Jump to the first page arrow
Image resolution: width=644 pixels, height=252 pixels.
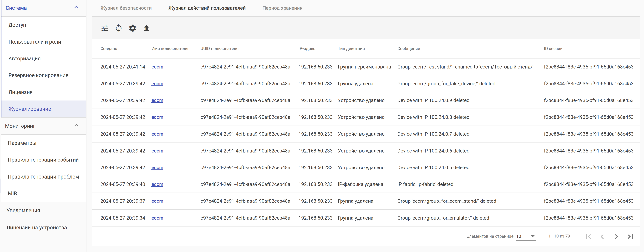click(x=588, y=236)
